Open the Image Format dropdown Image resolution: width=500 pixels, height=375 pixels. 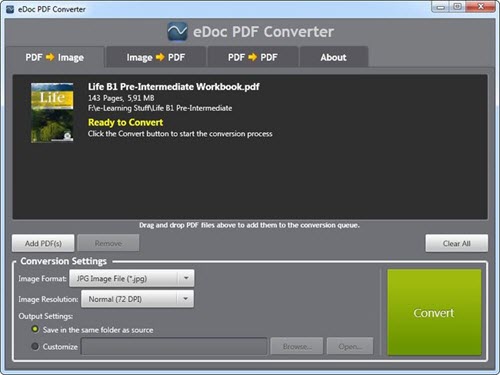(132, 278)
